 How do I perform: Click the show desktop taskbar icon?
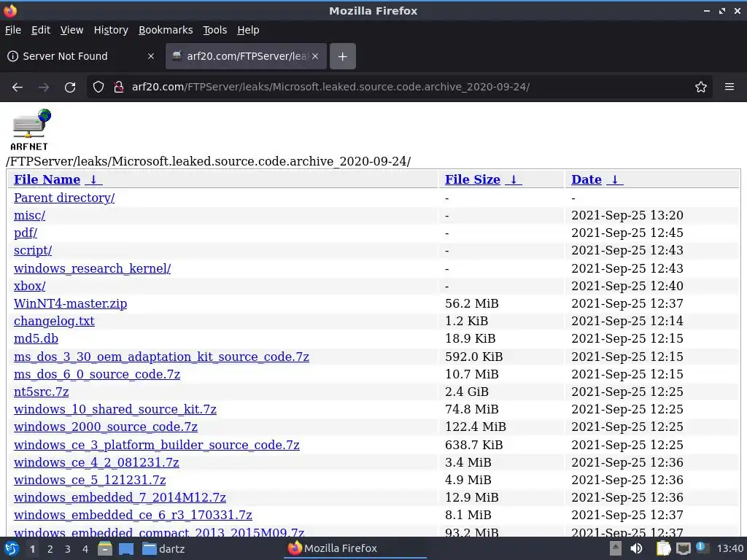(126, 548)
